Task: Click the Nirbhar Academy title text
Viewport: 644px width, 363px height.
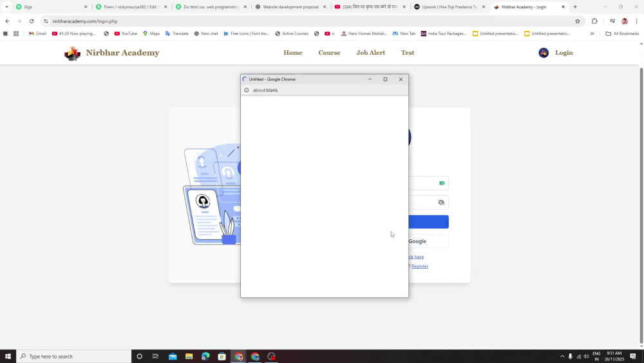Action: click(x=122, y=53)
